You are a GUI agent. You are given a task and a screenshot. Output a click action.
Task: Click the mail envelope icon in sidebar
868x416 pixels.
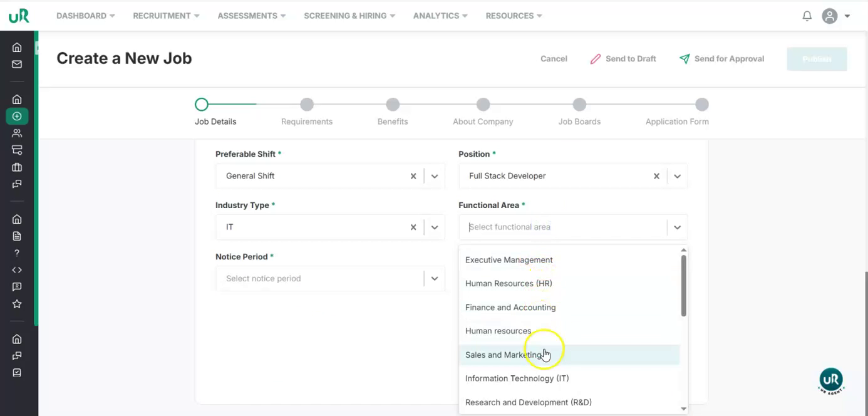(x=17, y=64)
